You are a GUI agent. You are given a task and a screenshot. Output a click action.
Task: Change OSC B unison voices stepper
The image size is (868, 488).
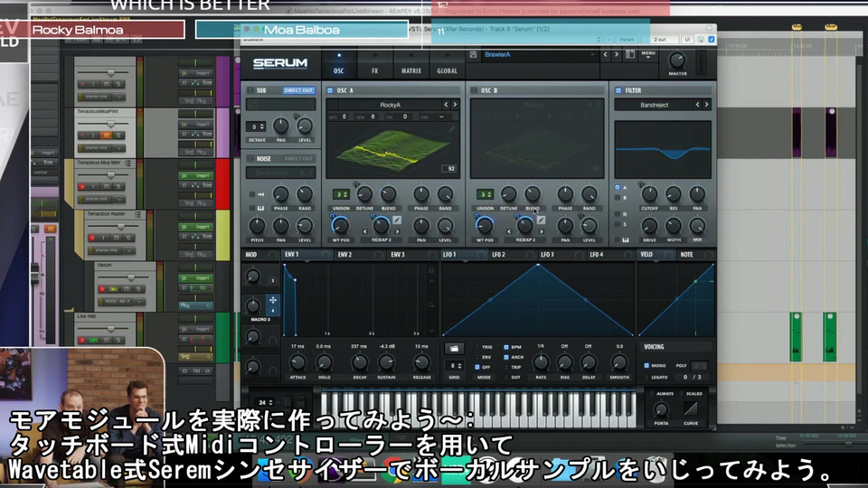click(485, 195)
